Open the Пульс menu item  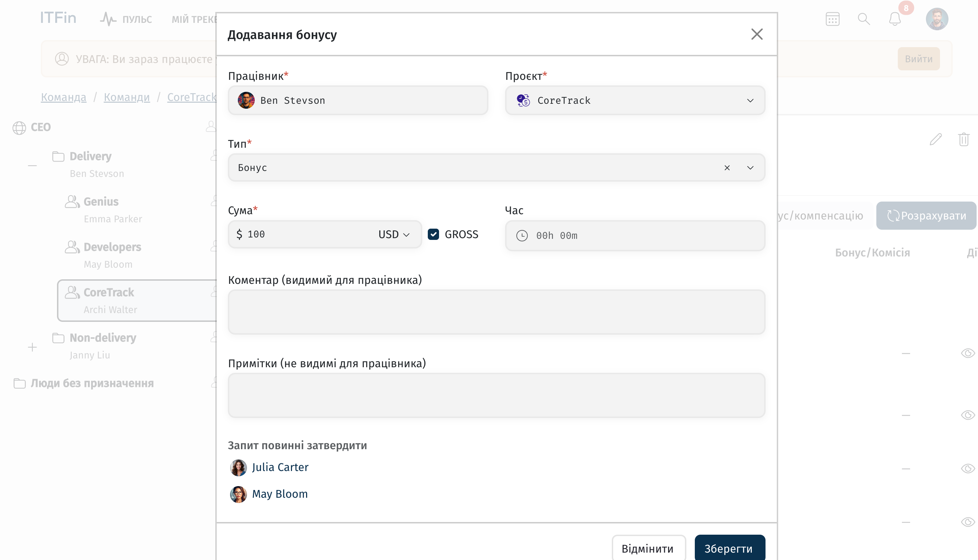pos(126,19)
